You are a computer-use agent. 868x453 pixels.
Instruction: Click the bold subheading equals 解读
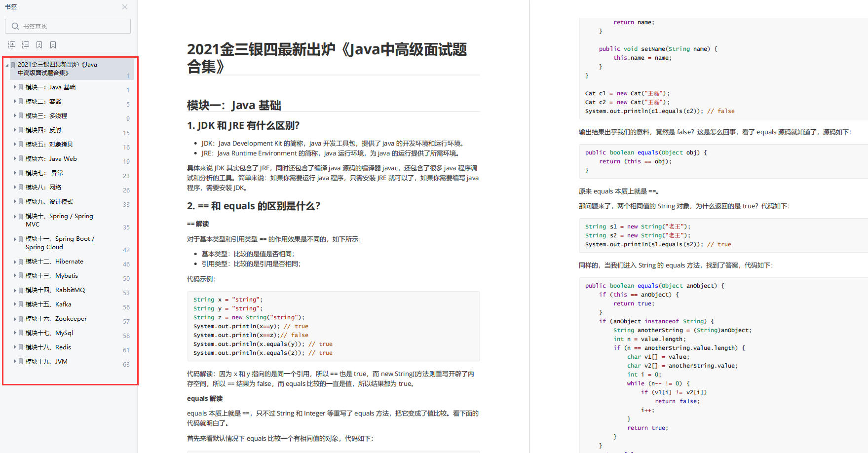tap(205, 399)
